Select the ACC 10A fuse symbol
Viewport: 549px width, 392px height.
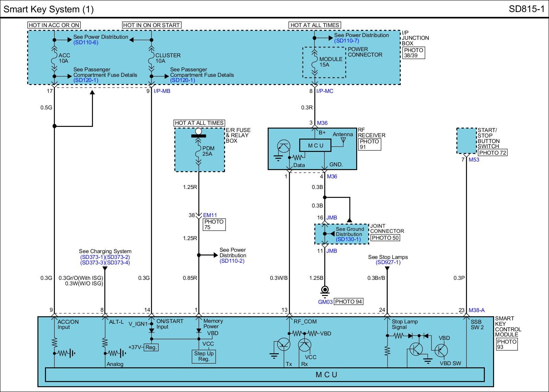[x=54, y=58]
